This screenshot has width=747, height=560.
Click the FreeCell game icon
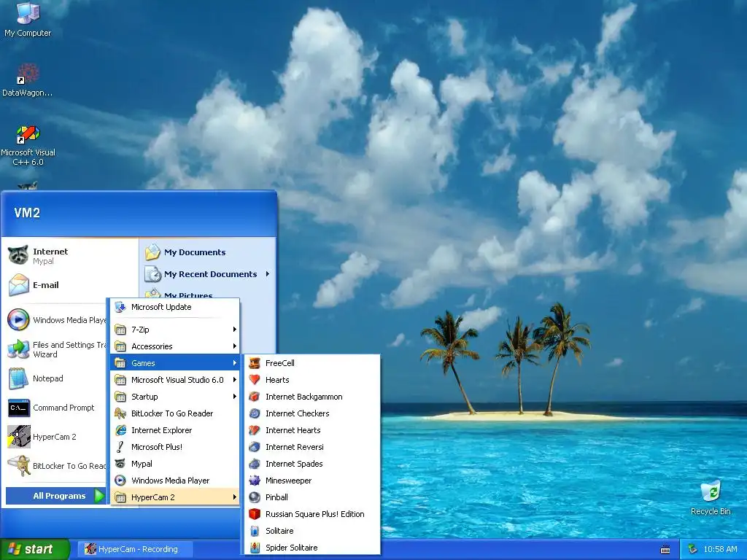click(x=255, y=363)
